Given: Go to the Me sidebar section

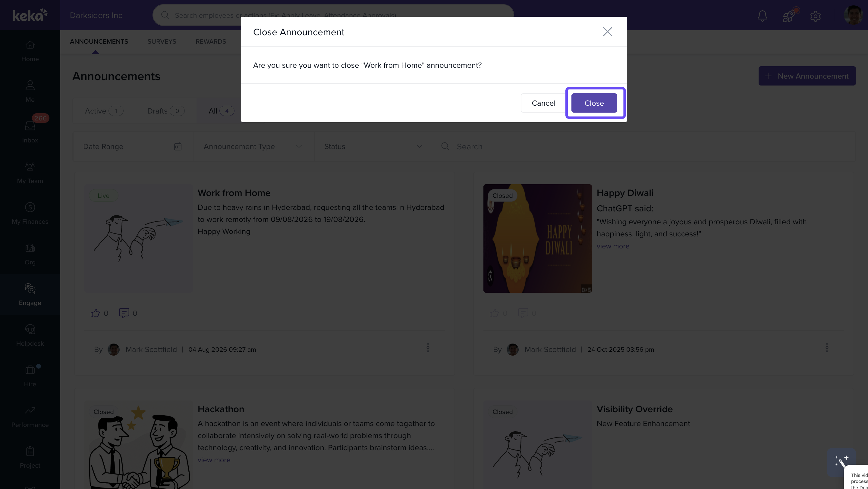Looking at the screenshot, I should (30, 91).
